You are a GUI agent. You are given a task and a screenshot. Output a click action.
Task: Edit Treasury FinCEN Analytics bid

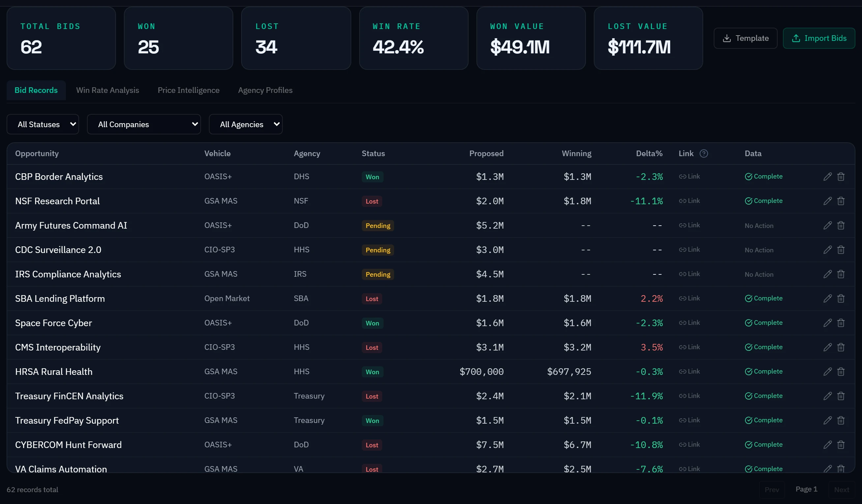coord(827,396)
